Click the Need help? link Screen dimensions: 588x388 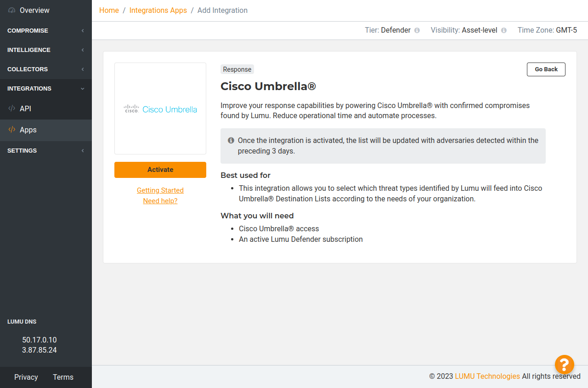click(160, 201)
